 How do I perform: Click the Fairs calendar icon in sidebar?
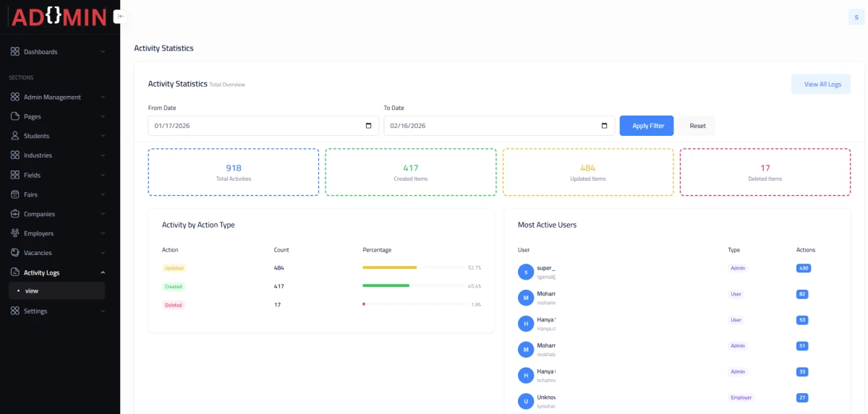click(x=15, y=194)
